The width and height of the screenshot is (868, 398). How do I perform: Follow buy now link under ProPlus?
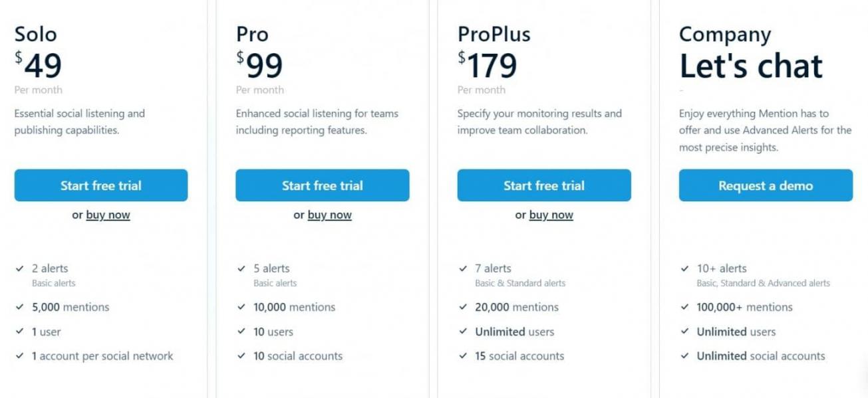551,215
